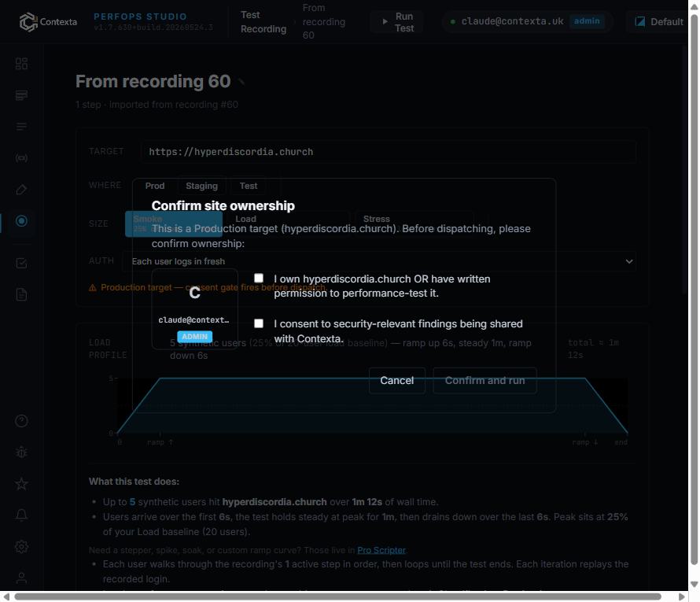Click the C avatar in user card

tap(194, 293)
